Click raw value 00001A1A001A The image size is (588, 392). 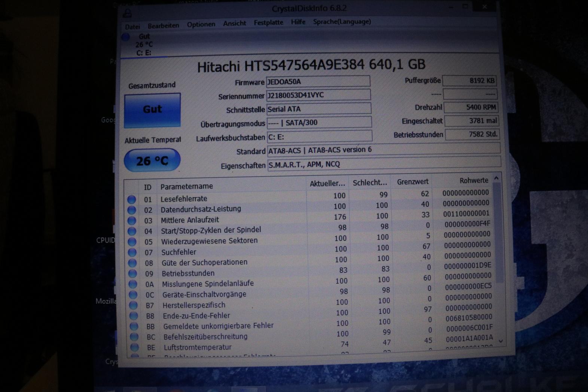469,338
